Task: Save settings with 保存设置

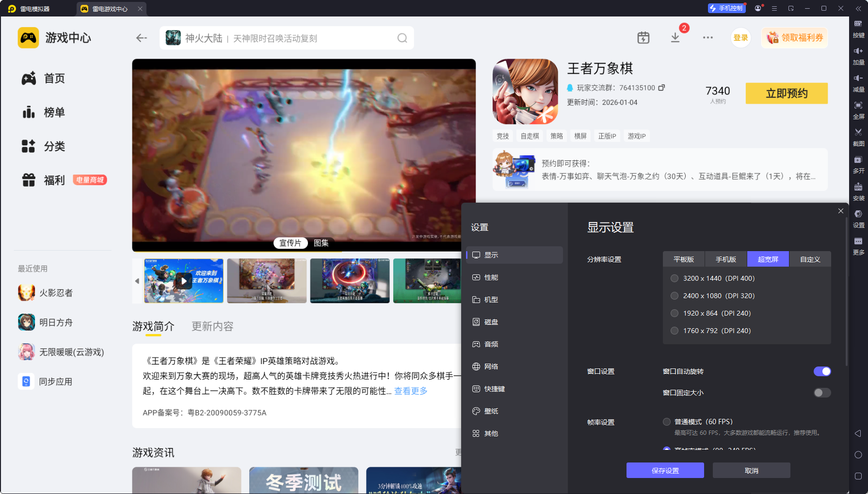Action: point(665,470)
